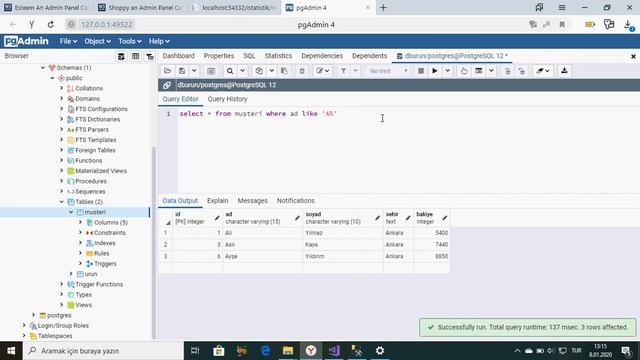Click the Copy rows icon
This screenshot has height=360, width=640.
pyautogui.click(x=259, y=71)
